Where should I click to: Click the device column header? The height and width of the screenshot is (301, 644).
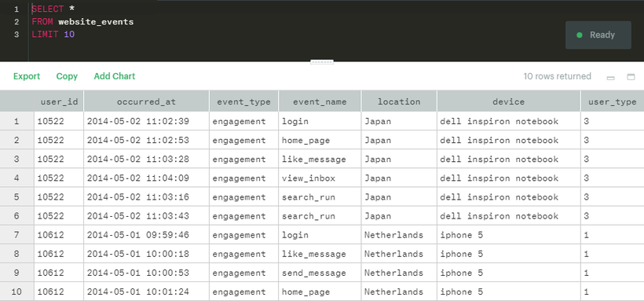click(508, 101)
